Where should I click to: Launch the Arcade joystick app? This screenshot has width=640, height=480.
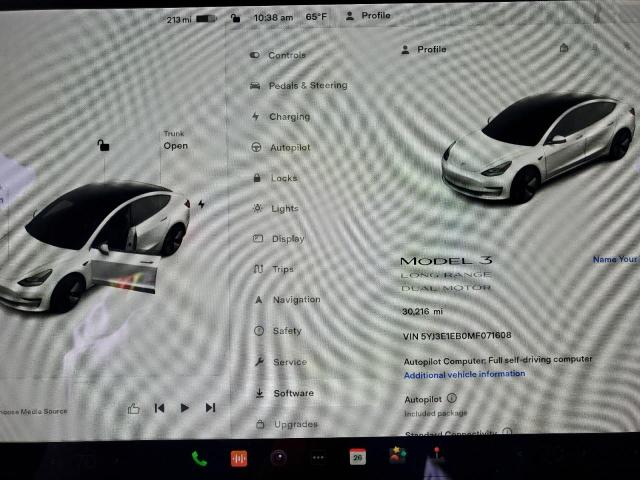click(437, 455)
